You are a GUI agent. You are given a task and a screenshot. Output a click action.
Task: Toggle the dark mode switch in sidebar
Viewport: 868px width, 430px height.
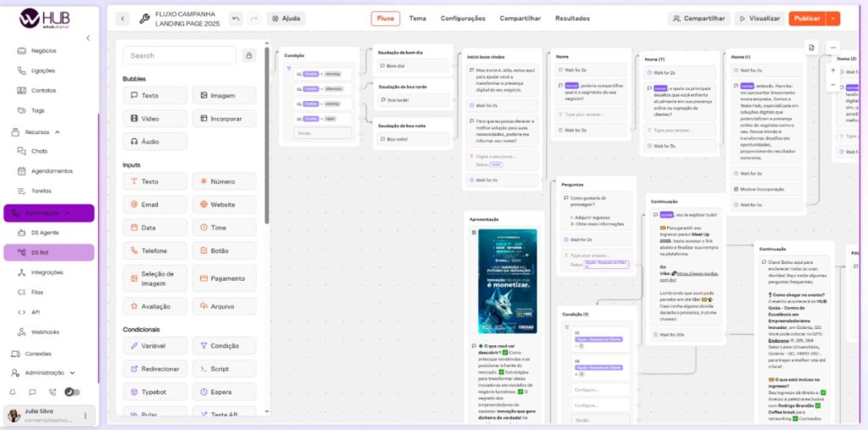pos(72,392)
